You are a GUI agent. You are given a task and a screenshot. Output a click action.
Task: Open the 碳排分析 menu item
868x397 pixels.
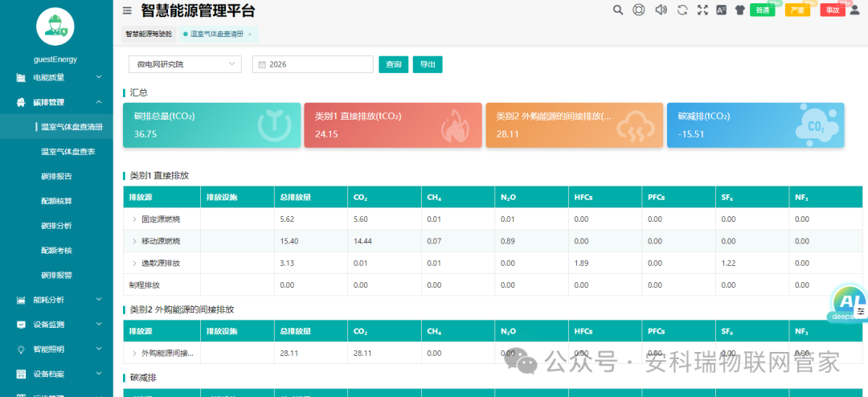pos(56,226)
